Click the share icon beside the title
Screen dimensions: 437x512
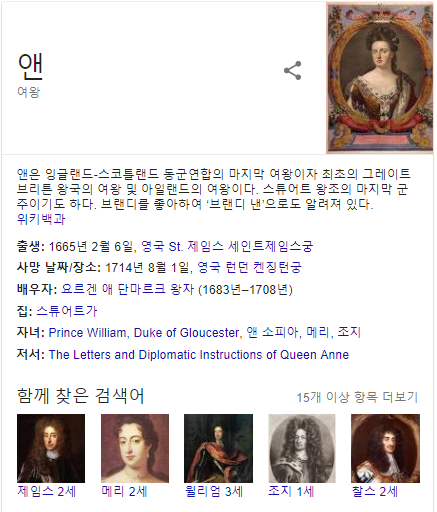click(292, 71)
